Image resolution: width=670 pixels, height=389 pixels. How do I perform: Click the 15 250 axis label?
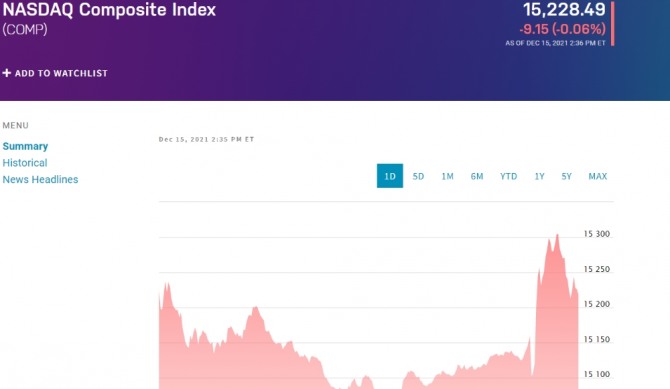(597, 269)
